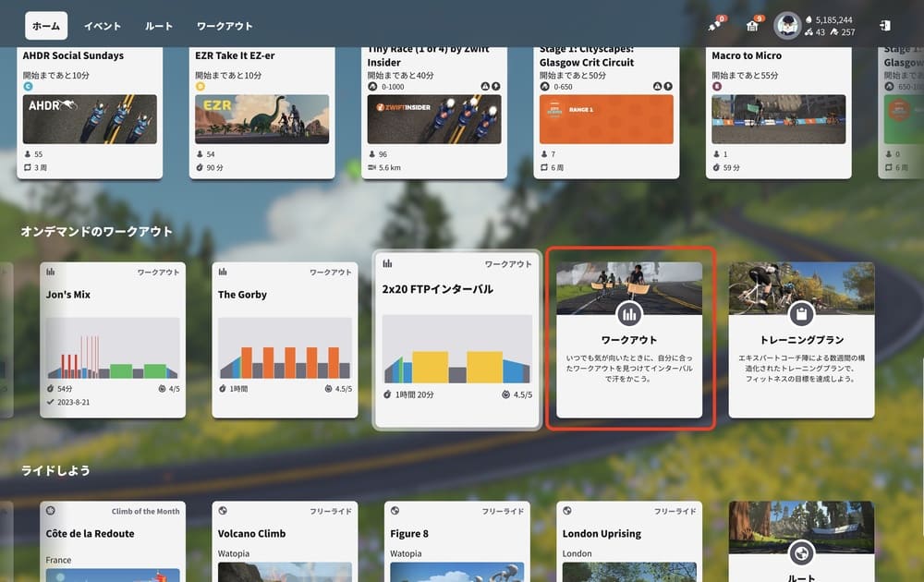The width and height of the screenshot is (924, 582).
Task: Click the globe icon on London Uprising card
Action: (x=567, y=511)
